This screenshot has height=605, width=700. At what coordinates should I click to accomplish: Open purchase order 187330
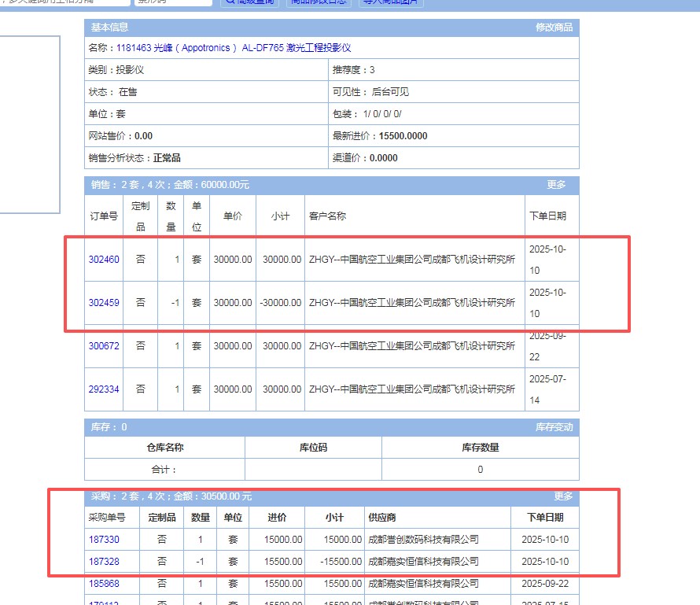(104, 540)
